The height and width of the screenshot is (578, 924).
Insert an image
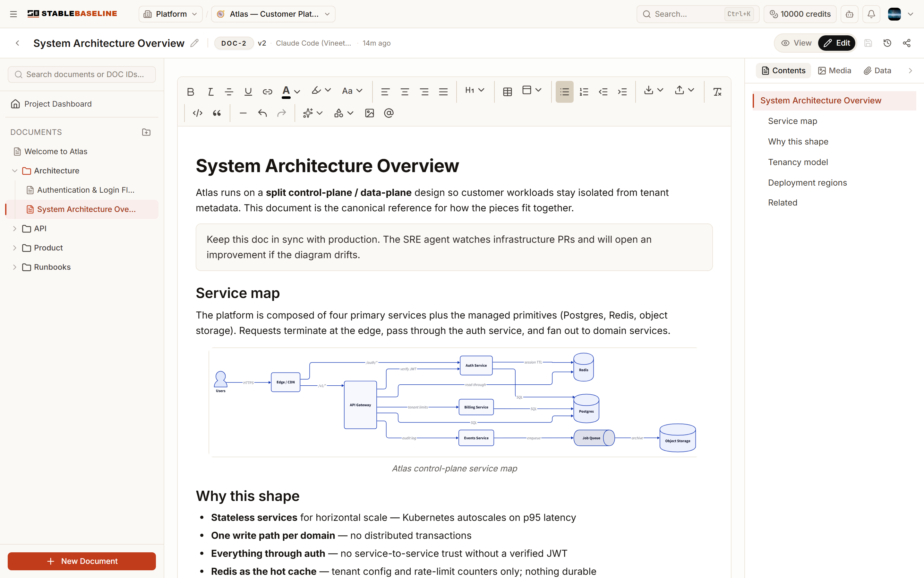coord(369,113)
